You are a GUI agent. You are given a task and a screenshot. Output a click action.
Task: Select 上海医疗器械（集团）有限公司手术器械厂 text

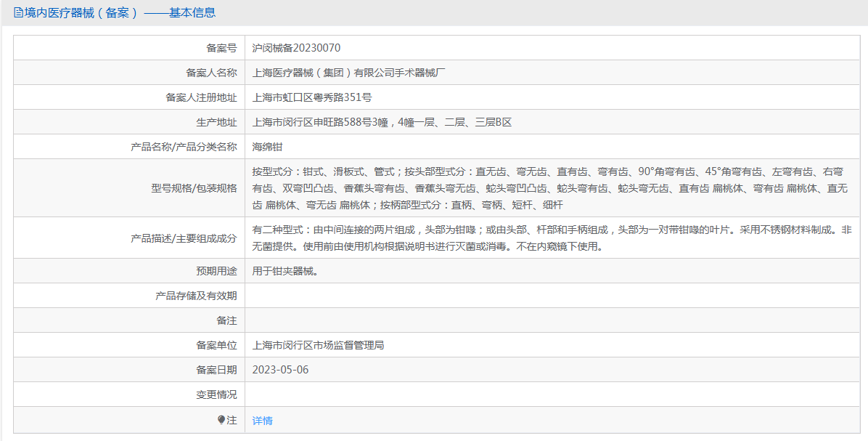pyautogui.click(x=349, y=73)
